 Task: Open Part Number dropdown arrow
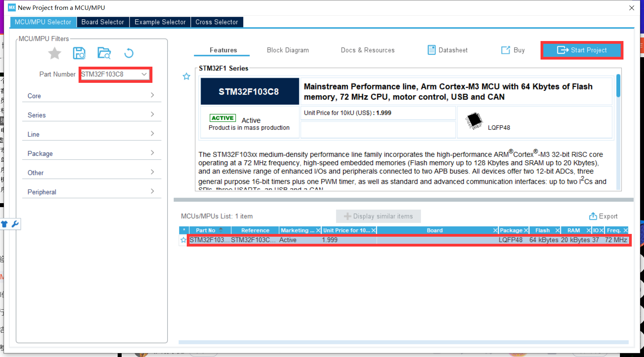tap(144, 74)
